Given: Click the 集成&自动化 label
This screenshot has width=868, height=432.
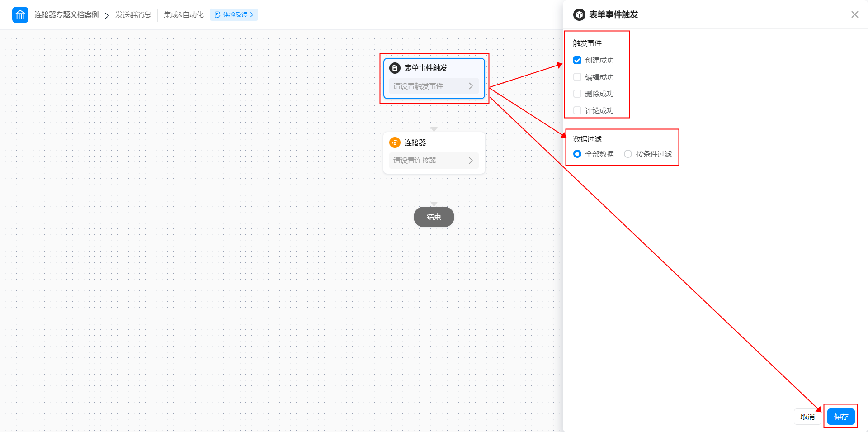Looking at the screenshot, I should [184, 15].
